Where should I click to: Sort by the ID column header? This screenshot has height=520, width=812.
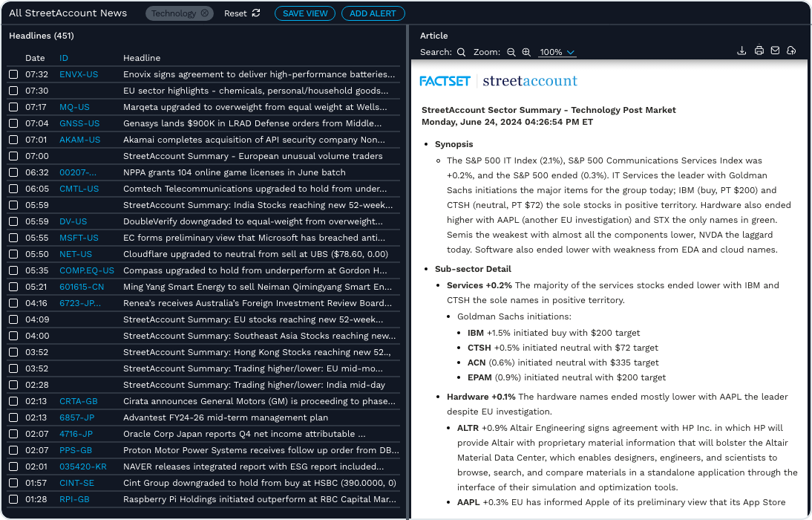pyautogui.click(x=64, y=58)
